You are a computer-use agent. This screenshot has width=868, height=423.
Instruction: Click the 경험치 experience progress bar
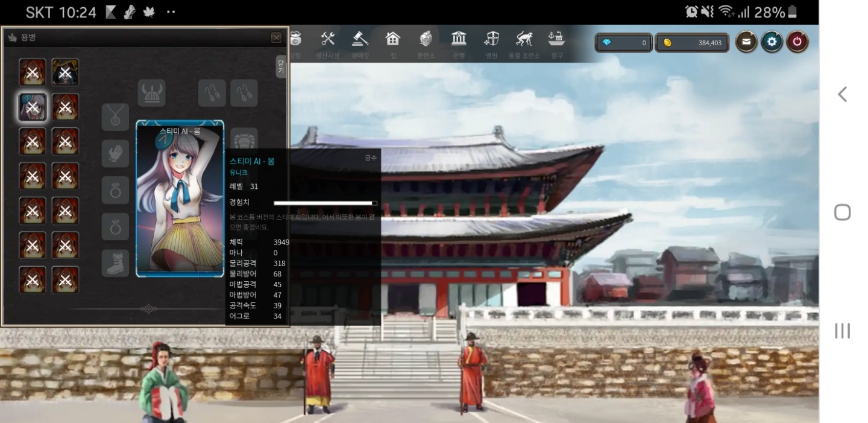coord(325,203)
